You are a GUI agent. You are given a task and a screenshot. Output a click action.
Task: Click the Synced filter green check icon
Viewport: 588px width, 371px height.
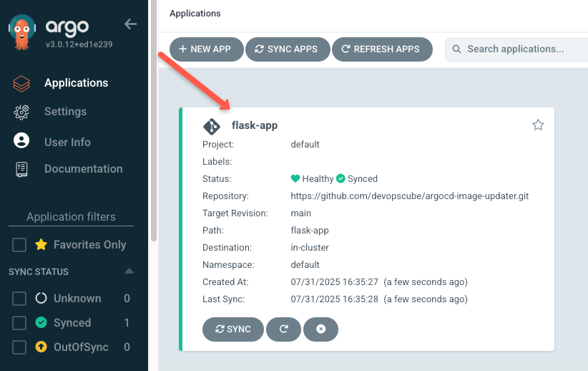click(x=41, y=322)
